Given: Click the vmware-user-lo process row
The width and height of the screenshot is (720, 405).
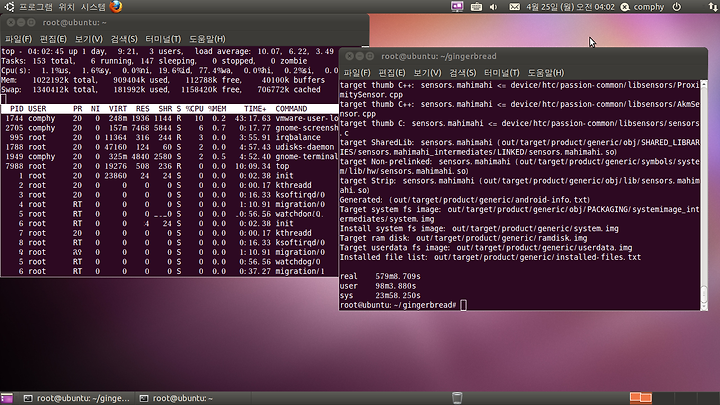Looking at the screenshot, I should [169, 118].
